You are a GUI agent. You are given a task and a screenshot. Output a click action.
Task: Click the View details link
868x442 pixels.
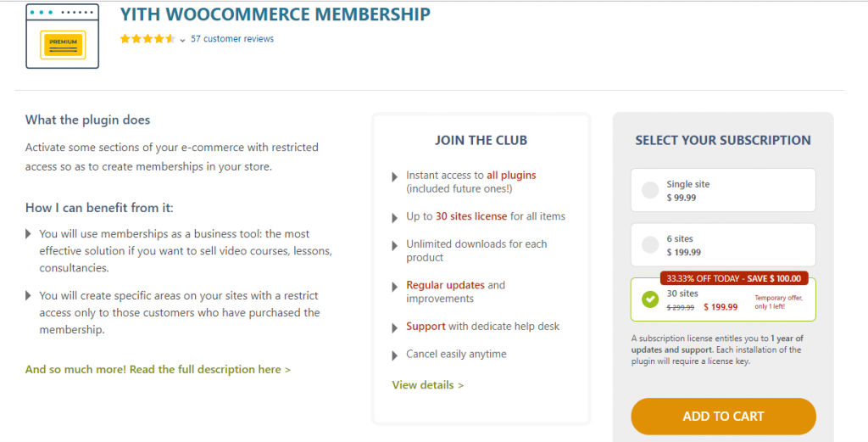click(428, 385)
